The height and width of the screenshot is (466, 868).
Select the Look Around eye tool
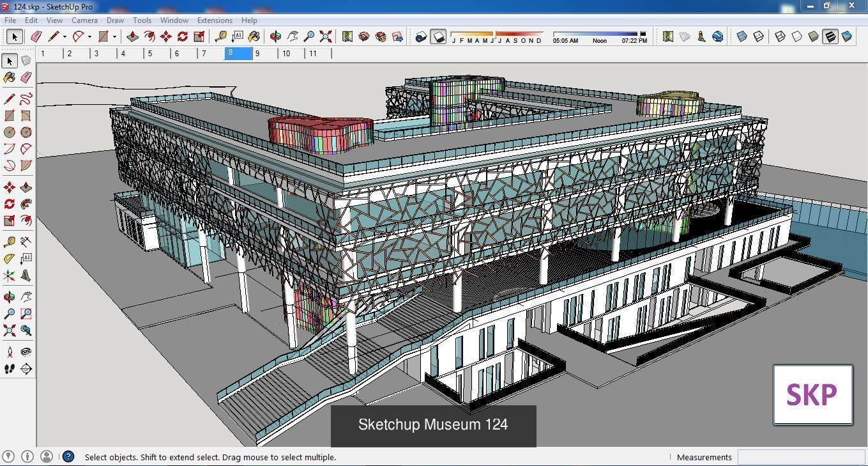click(x=26, y=352)
